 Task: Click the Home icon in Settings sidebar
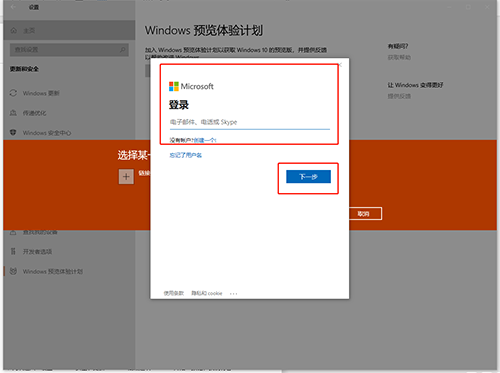(x=13, y=31)
